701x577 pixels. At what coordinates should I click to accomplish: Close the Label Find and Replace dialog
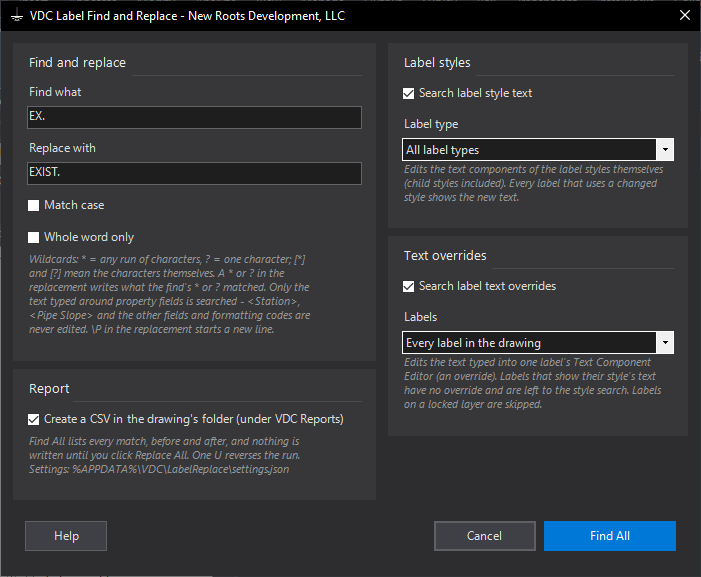click(x=684, y=16)
